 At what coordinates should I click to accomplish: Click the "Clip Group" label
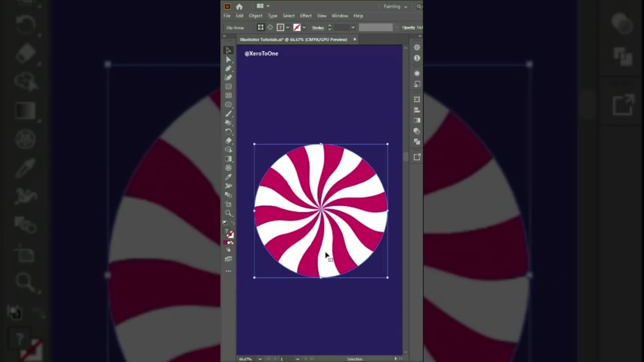click(235, 28)
